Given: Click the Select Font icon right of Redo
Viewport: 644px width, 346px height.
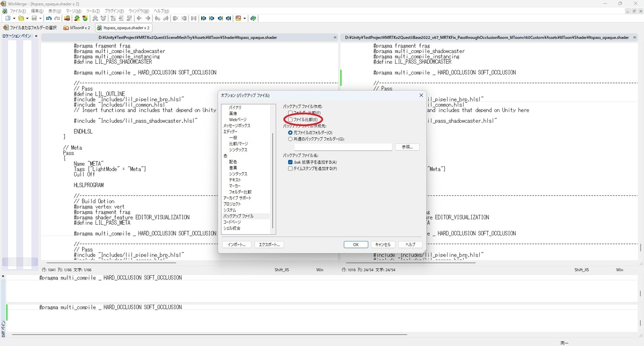Looking at the screenshot, I should tap(67, 18).
